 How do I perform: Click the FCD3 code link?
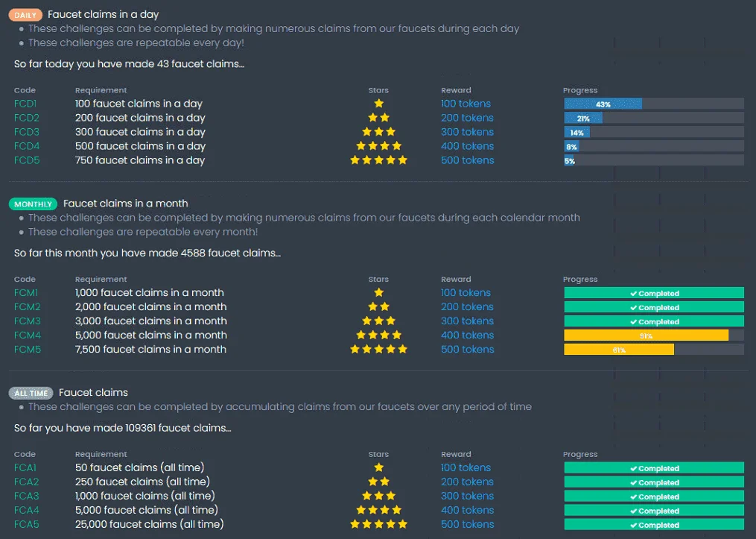click(x=27, y=132)
